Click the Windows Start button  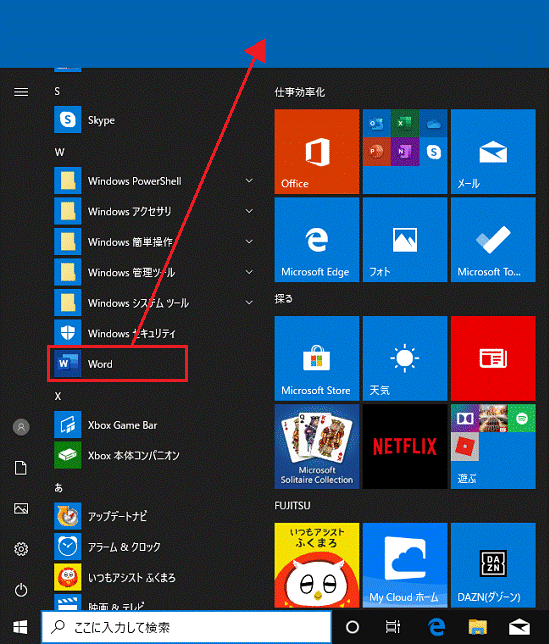(20, 627)
